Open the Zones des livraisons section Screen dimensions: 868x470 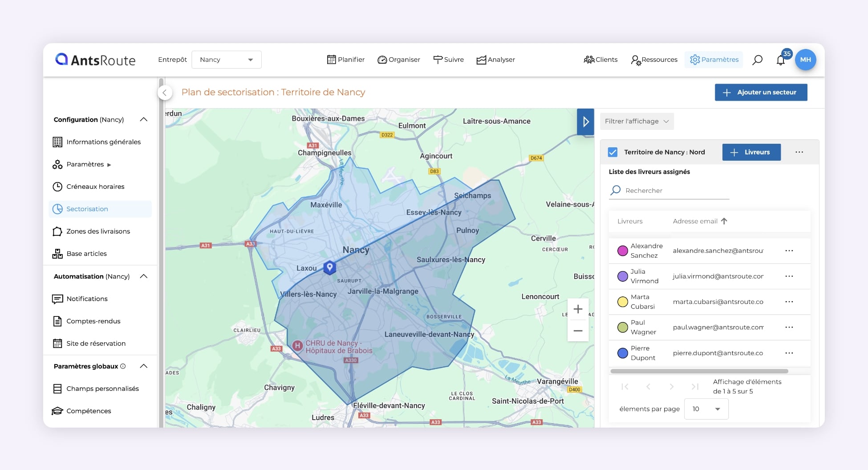point(98,231)
